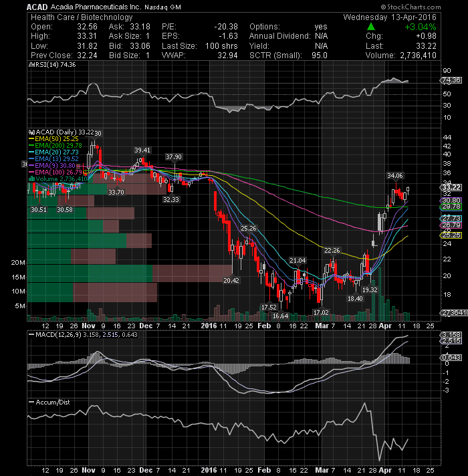The width and height of the screenshot is (468, 476).
Task: Click the Last Size '100 shrs' value
Action: pyautogui.click(x=221, y=46)
